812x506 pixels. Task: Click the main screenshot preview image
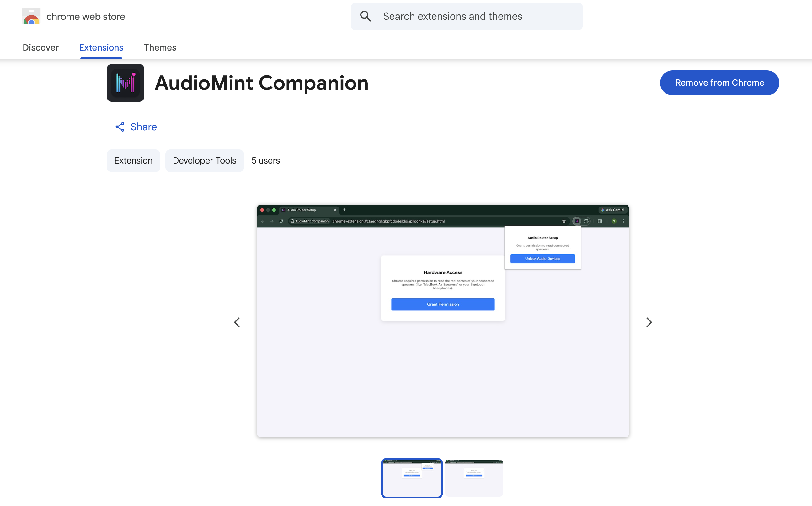pos(443,321)
